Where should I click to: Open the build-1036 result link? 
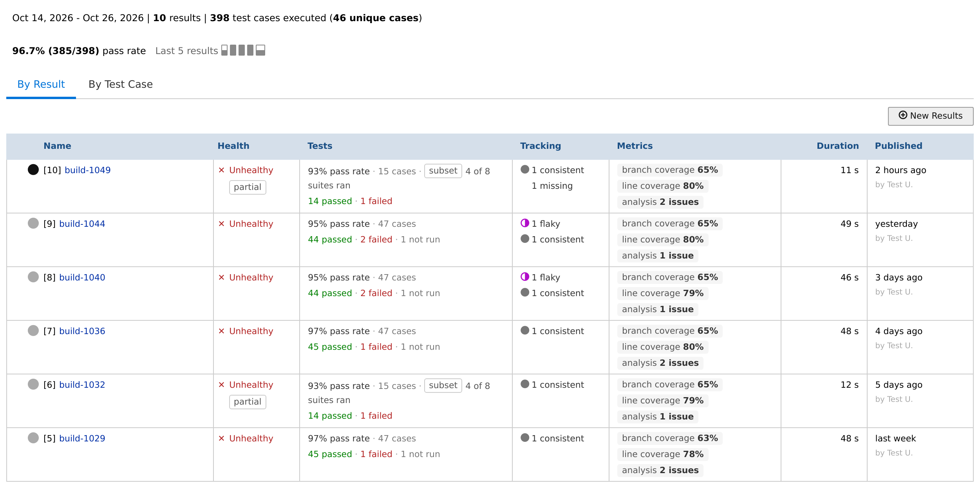[x=82, y=331]
